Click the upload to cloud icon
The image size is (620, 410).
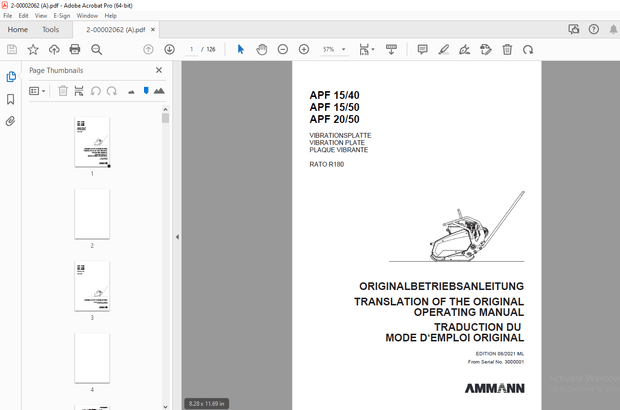(x=54, y=49)
